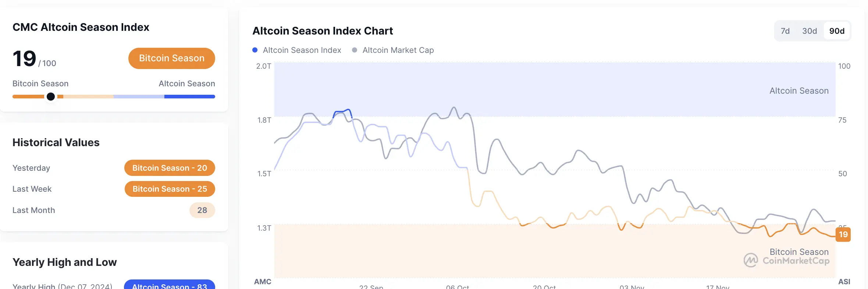Select the 90d time range tab
Image resolution: width=868 pixels, height=289 pixels.
pos(836,31)
